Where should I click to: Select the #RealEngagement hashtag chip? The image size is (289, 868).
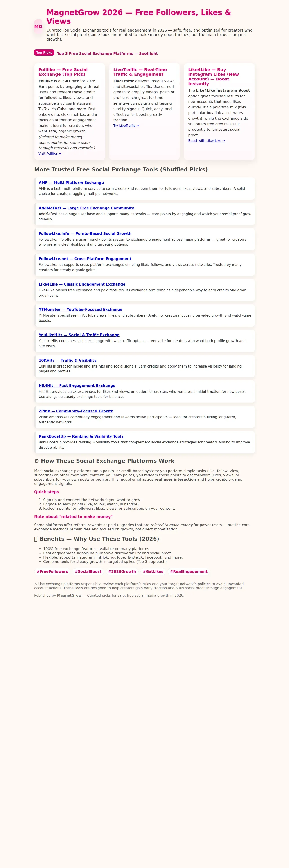click(x=189, y=571)
